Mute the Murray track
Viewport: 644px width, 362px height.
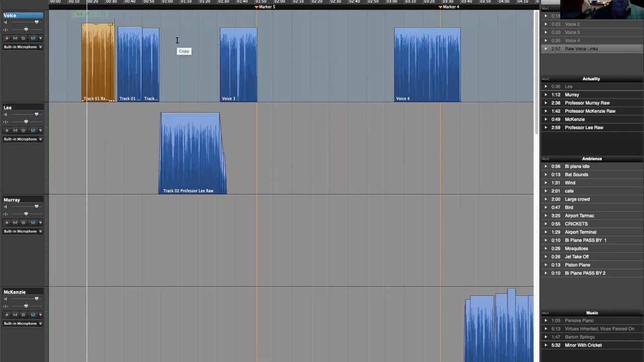coord(15,222)
